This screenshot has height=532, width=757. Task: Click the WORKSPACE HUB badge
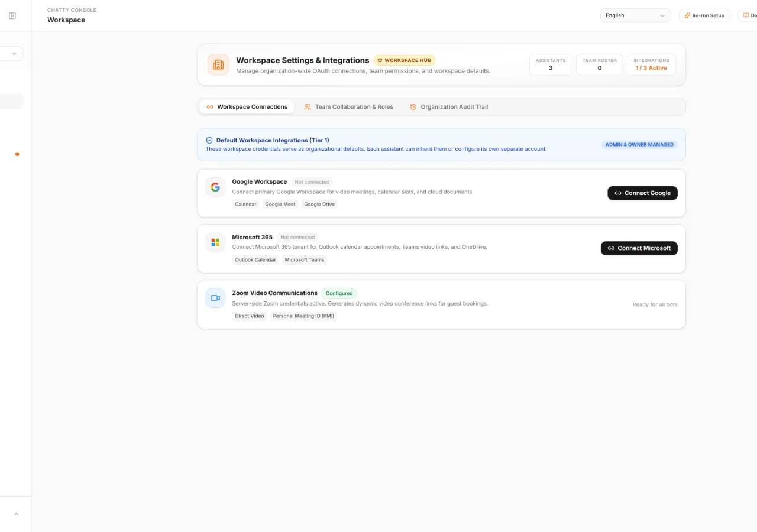405,60
